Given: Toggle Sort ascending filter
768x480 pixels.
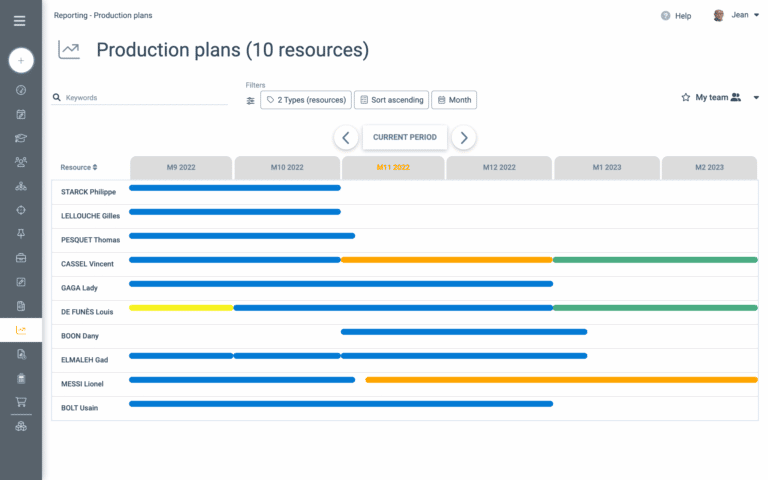Looking at the screenshot, I should coord(391,100).
